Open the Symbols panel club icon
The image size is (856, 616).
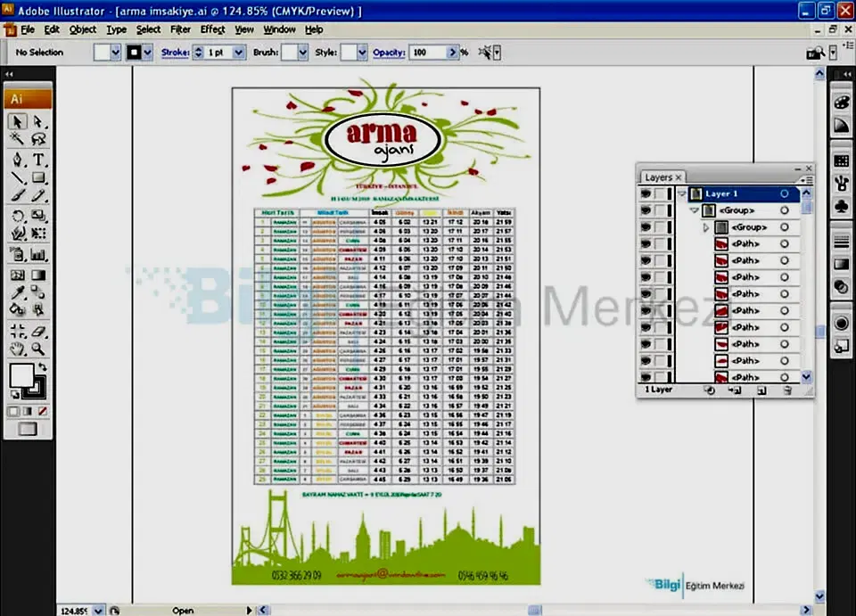(x=841, y=206)
